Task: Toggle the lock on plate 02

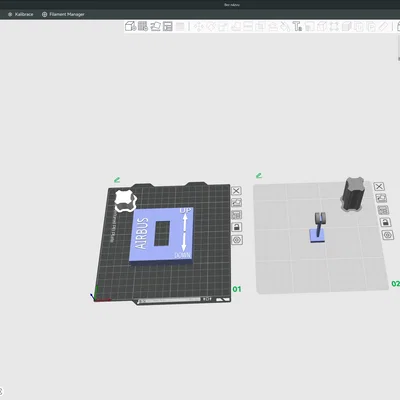Action: point(385,222)
